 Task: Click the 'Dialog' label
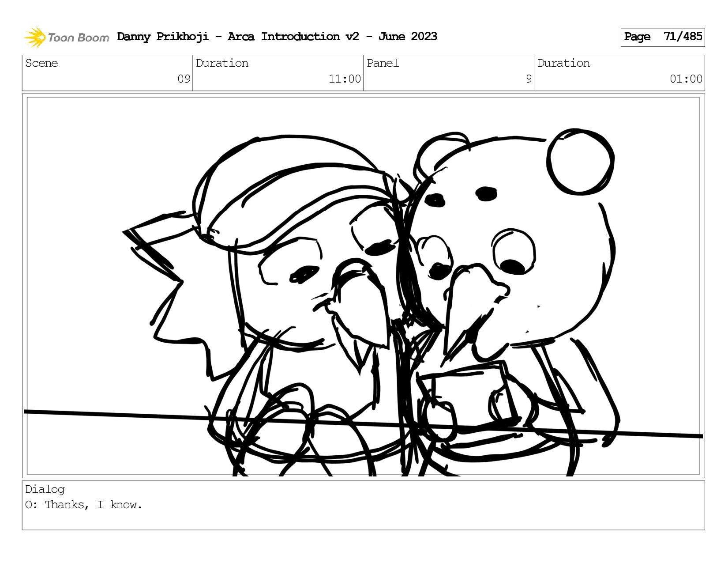[45, 489]
